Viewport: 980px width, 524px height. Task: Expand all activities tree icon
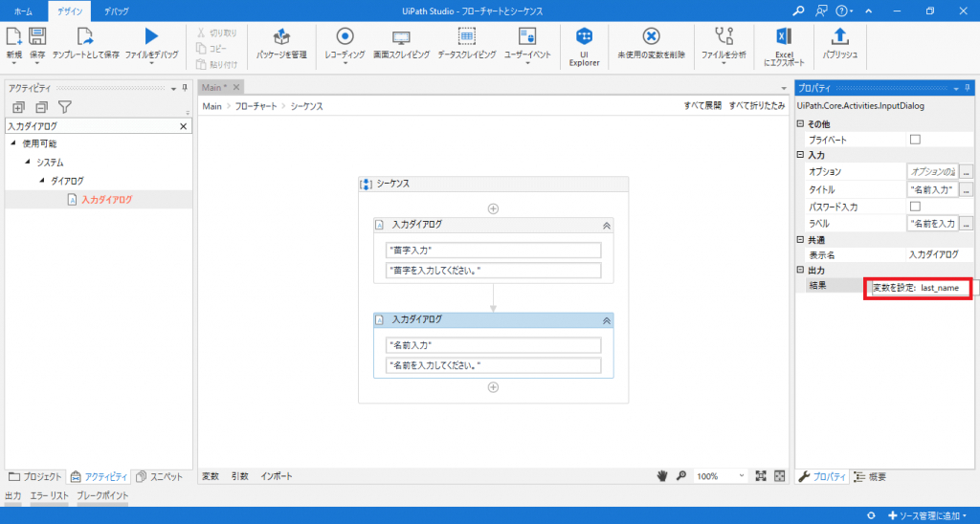point(19,107)
